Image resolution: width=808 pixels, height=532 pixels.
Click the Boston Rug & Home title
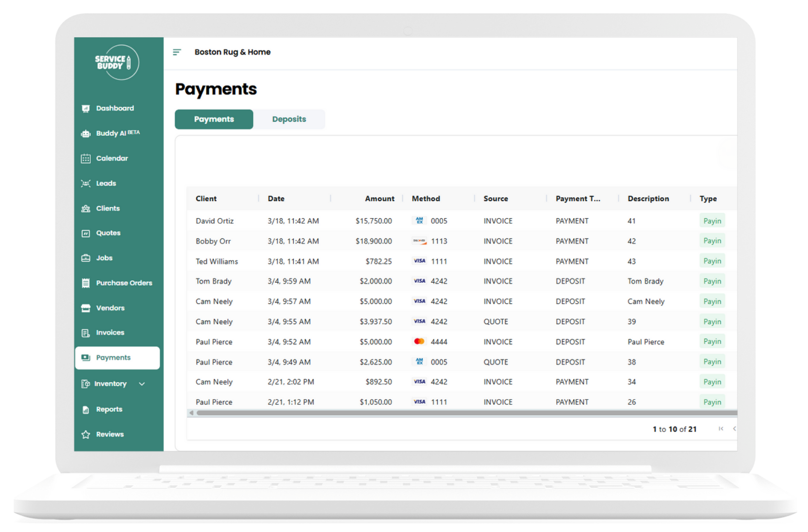point(232,52)
